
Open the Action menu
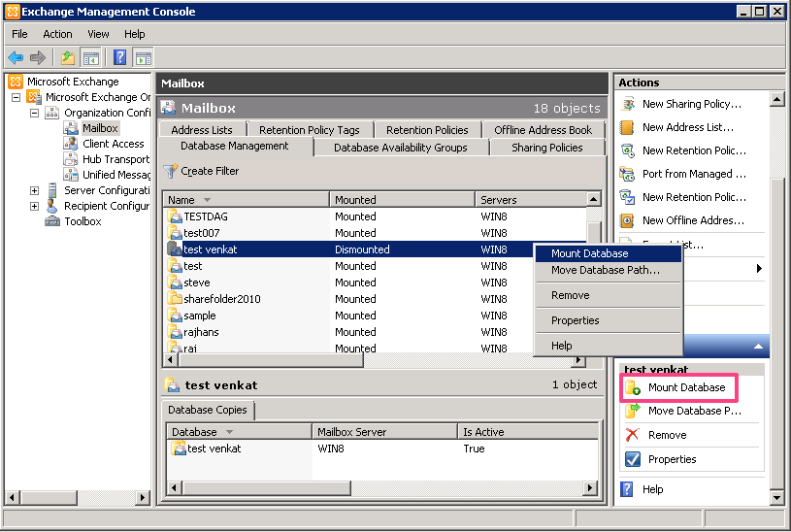pos(57,34)
